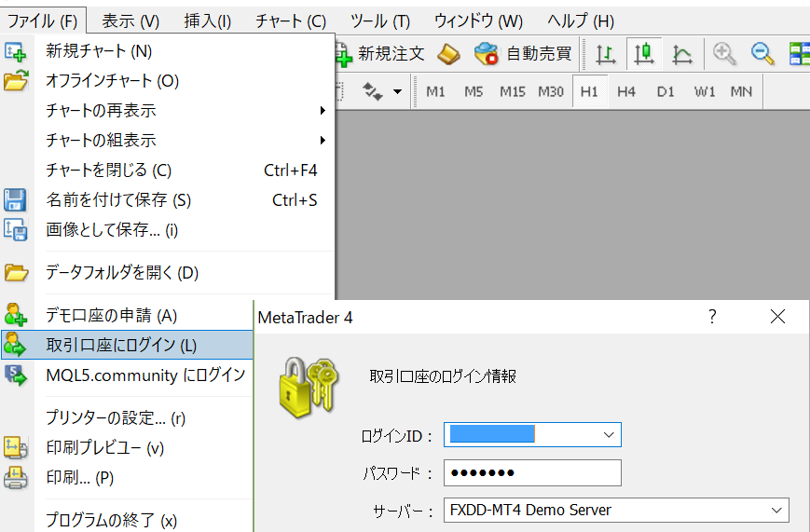Open the サーバー dropdown list
This screenshot has height=532, width=810.
coord(776,511)
